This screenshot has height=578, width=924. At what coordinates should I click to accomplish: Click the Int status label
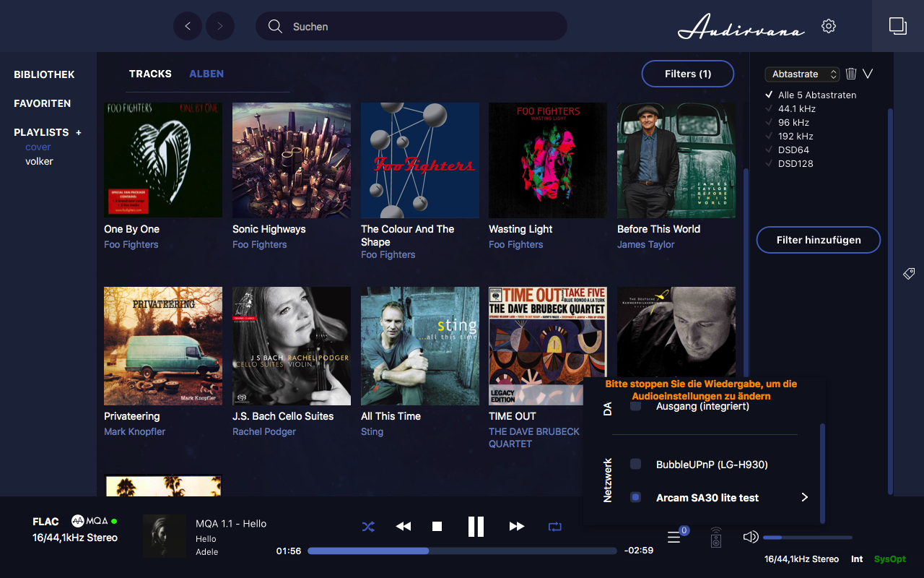point(857,559)
